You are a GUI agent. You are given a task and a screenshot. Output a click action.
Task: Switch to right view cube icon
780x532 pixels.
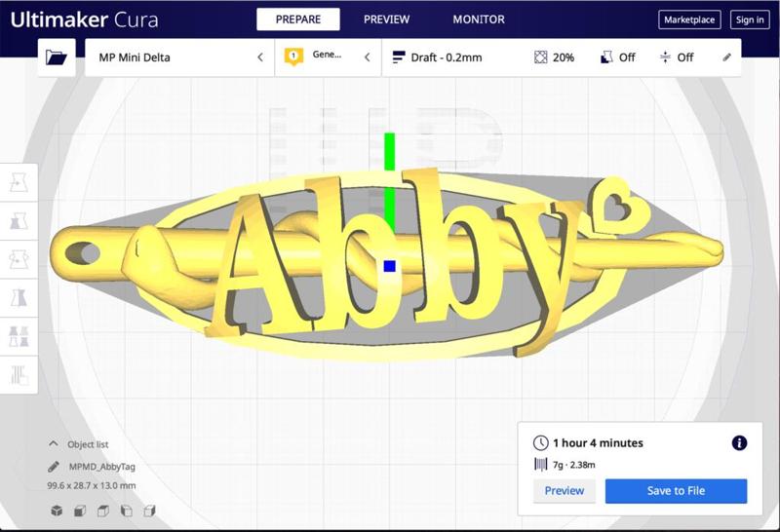[150, 511]
